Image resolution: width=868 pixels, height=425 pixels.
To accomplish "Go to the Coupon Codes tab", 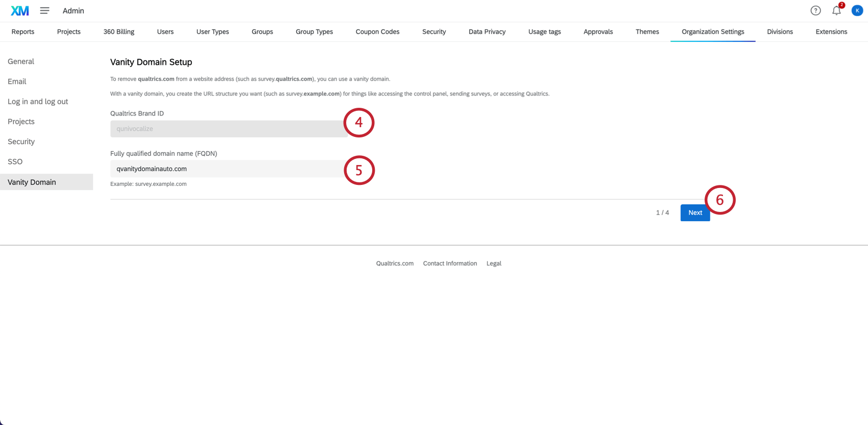I will 378,32.
